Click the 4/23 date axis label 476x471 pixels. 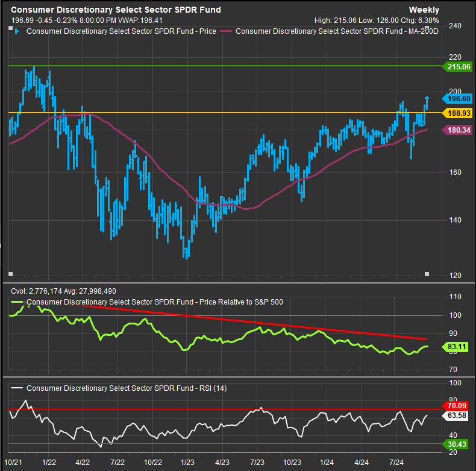[222, 463]
